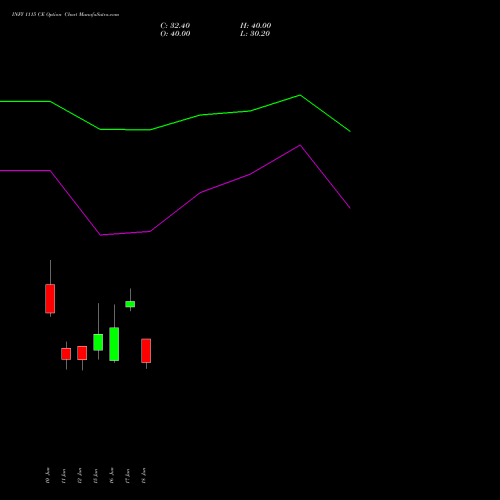This screenshot has width=500, height=500.
Task: Select the tall red candle for 10 Jun
Action: (50, 299)
